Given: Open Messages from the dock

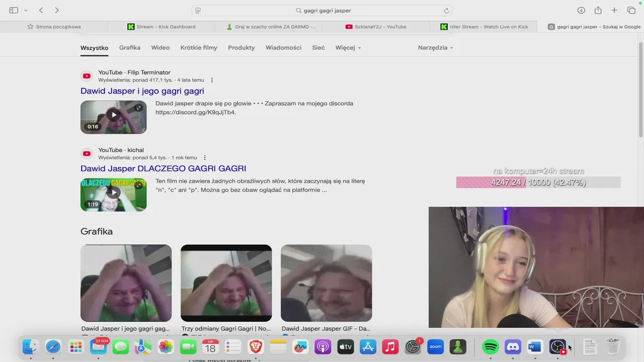Looking at the screenshot, I should (x=121, y=346).
